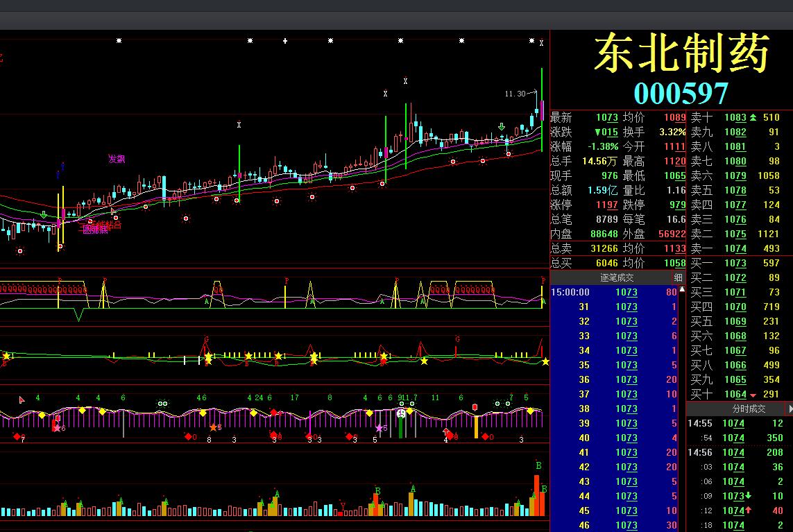Click the 总额 turnover value 1.59亿
This screenshot has width=793, height=532.
click(602, 190)
